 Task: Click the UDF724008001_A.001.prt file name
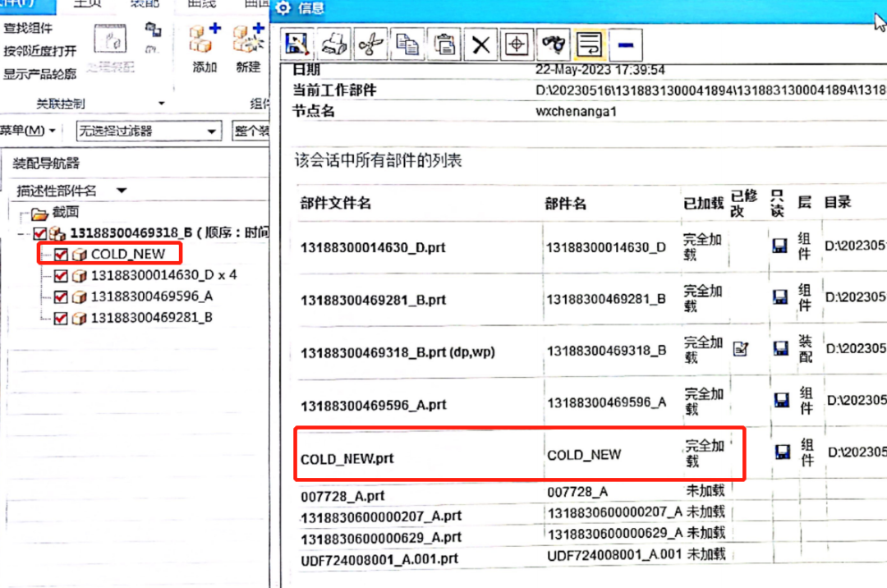(x=379, y=560)
